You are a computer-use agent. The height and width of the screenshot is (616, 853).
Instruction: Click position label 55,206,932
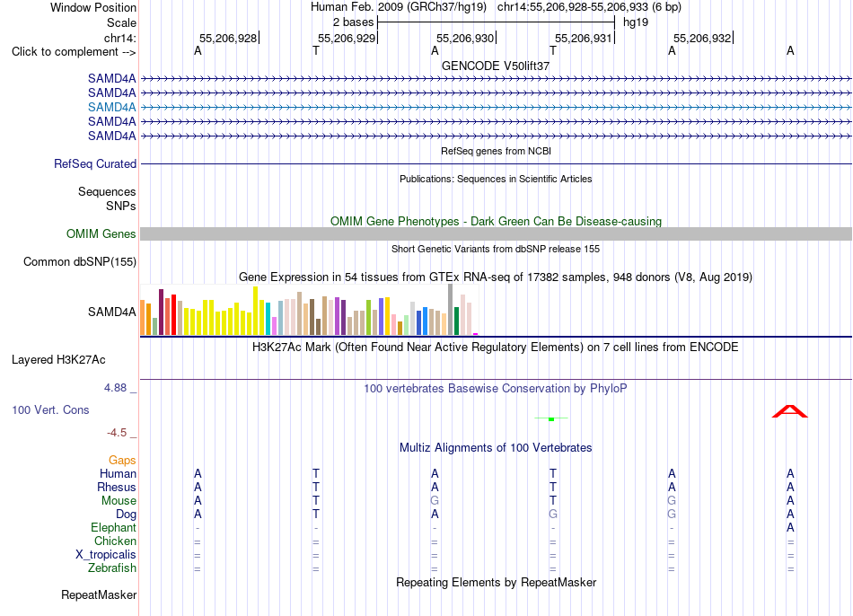[x=702, y=38]
